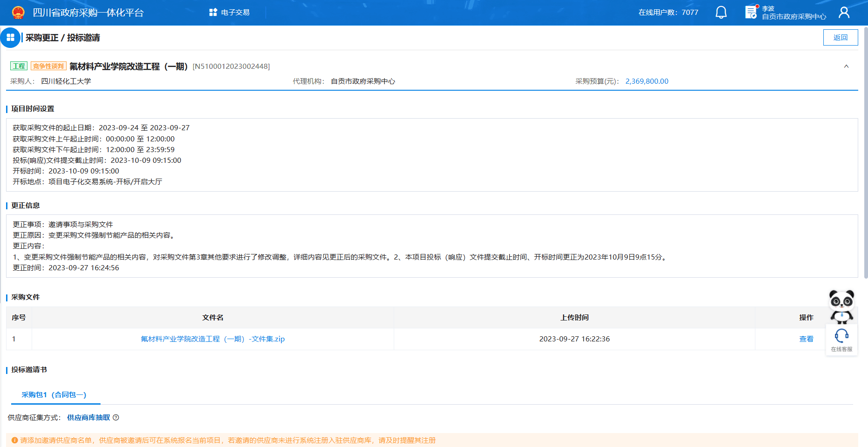Select the 采购包1（合同包一）tab
This screenshot has width=868, height=447.
click(54, 395)
